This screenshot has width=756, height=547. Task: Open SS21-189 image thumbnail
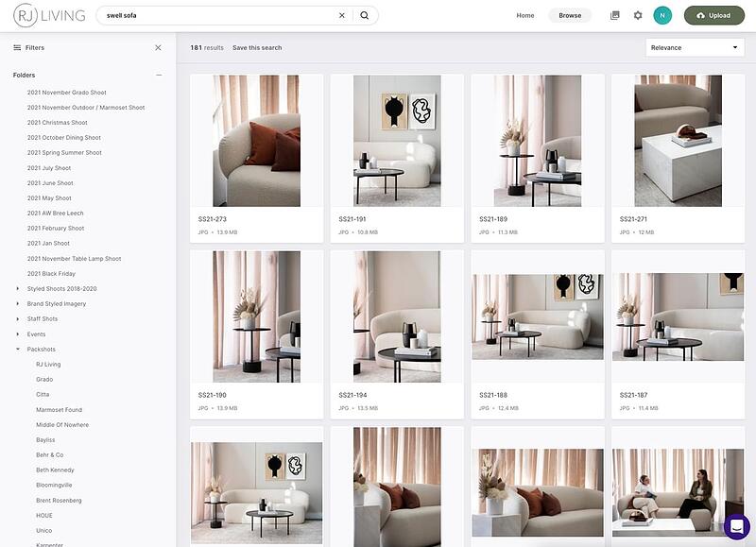pos(538,141)
